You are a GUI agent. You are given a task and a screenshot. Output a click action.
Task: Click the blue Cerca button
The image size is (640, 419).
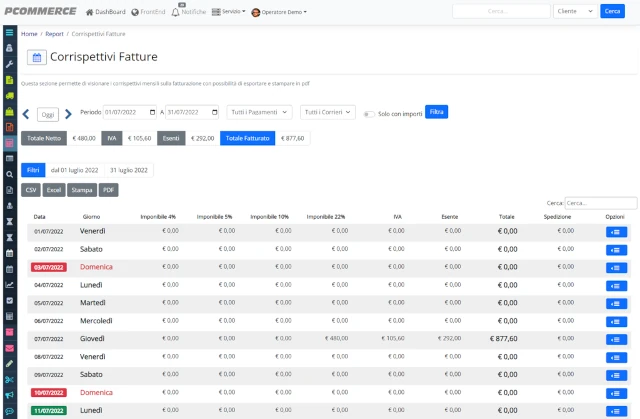(612, 11)
